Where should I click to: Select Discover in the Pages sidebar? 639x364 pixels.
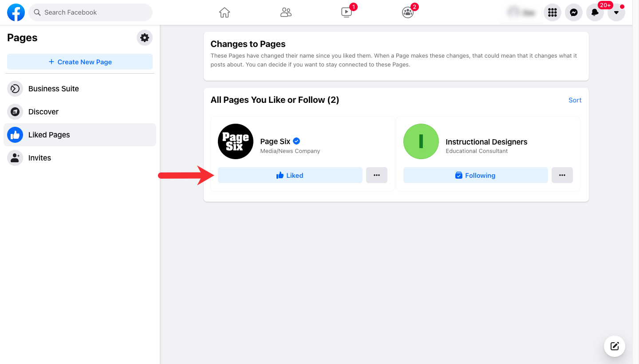80,112
